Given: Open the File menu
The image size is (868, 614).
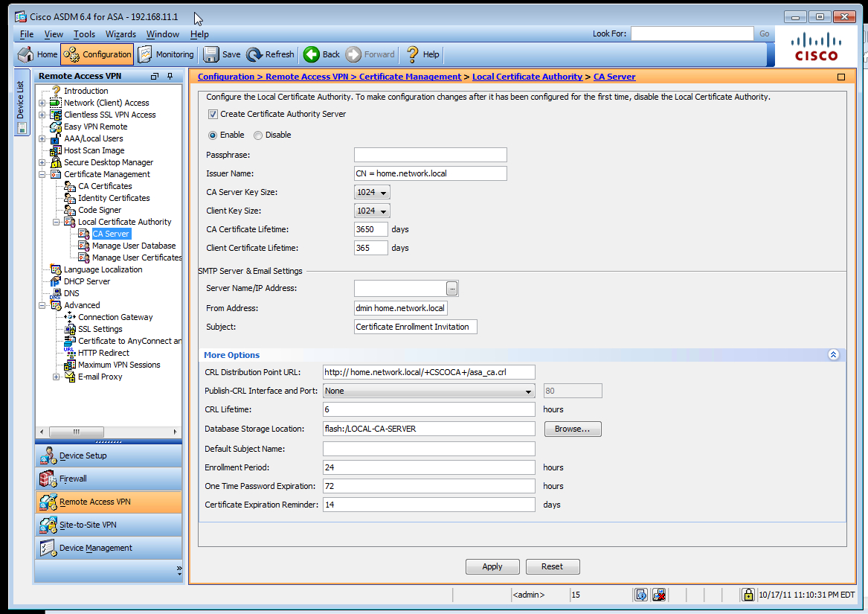Looking at the screenshot, I should pos(27,34).
